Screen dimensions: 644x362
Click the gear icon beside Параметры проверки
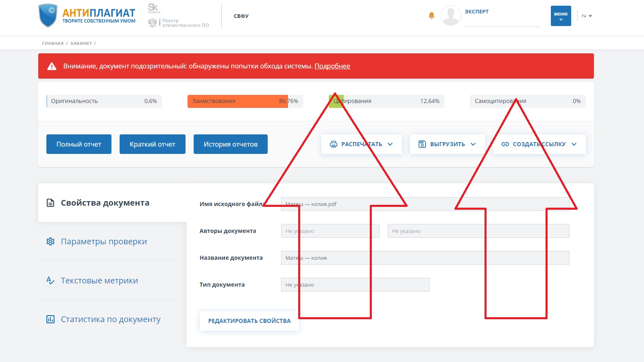pos(50,241)
